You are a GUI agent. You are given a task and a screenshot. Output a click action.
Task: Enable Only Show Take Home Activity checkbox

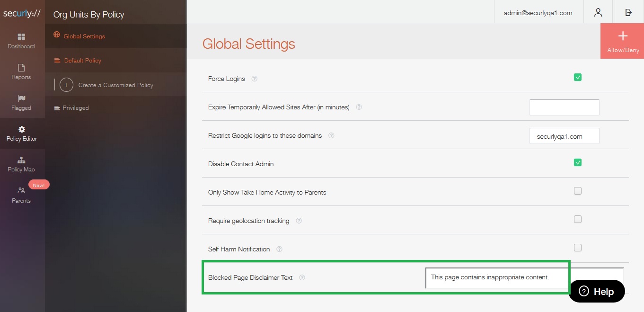(577, 191)
